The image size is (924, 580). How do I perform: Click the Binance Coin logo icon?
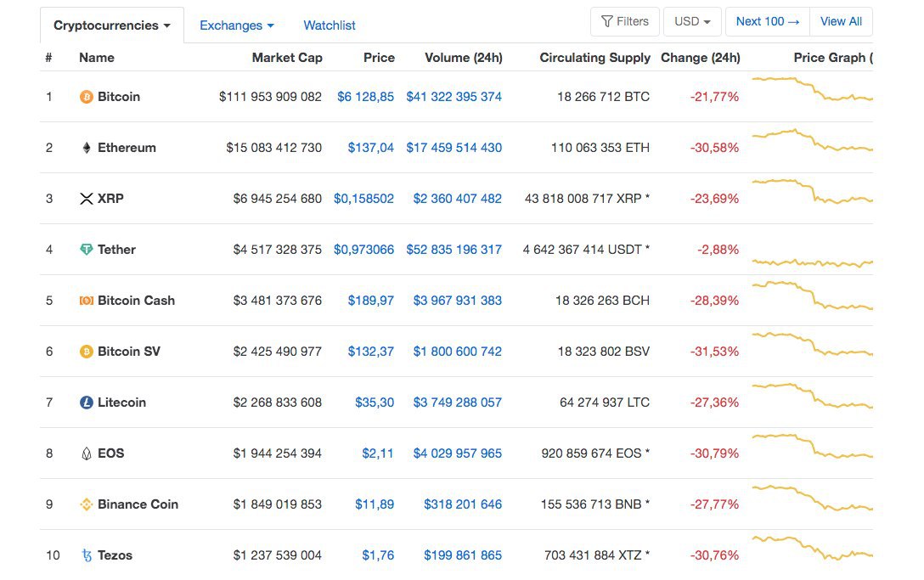point(86,504)
